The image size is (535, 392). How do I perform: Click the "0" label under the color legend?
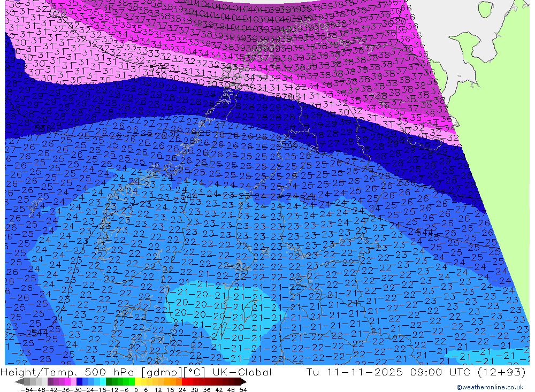[136, 390]
